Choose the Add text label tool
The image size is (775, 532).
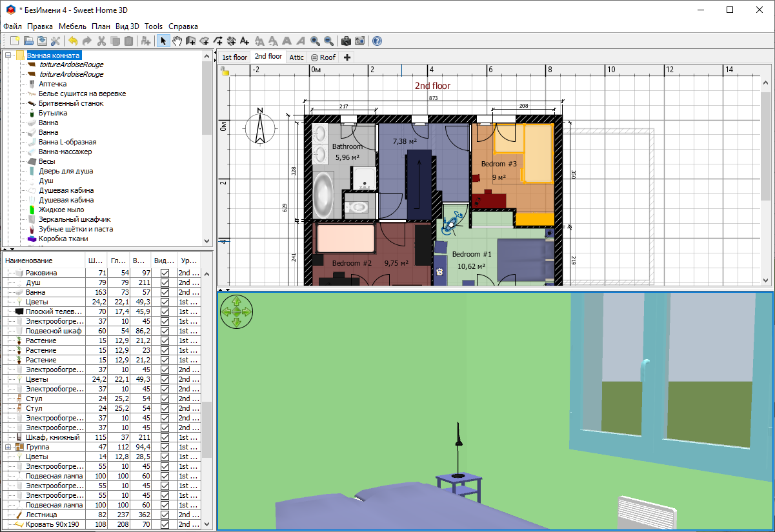(244, 41)
